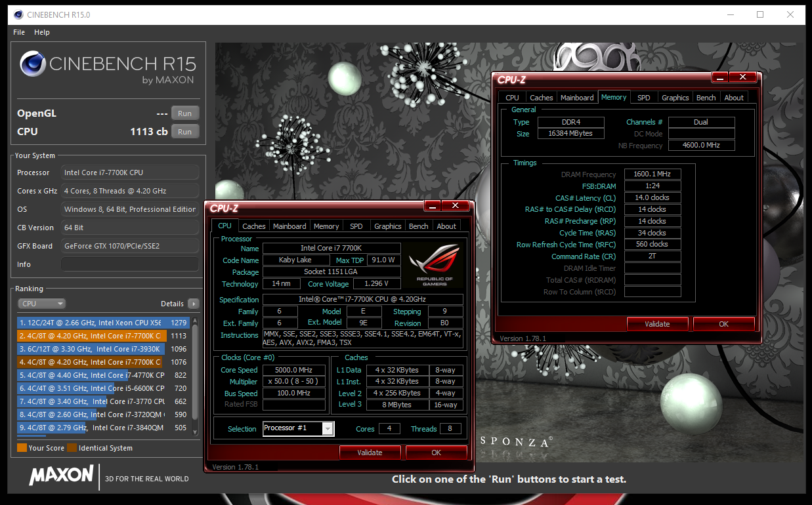This screenshot has width=812, height=505.
Task: Select ranking row 7 i7-3770
Action: click(x=103, y=401)
